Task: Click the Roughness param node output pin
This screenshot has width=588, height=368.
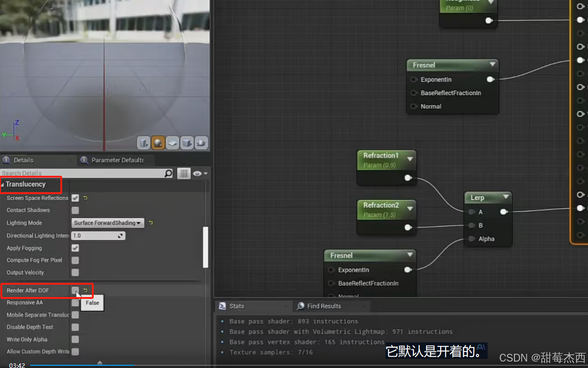Action: tap(489, 20)
